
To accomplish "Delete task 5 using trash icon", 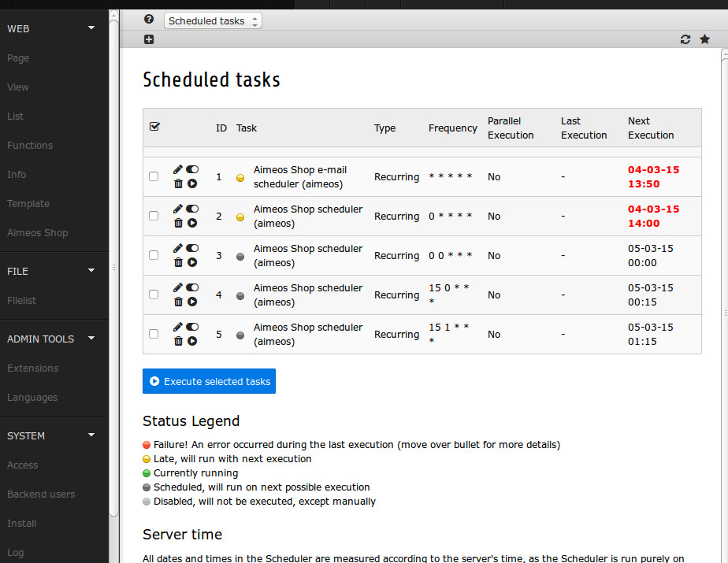I will pyautogui.click(x=178, y=342).
